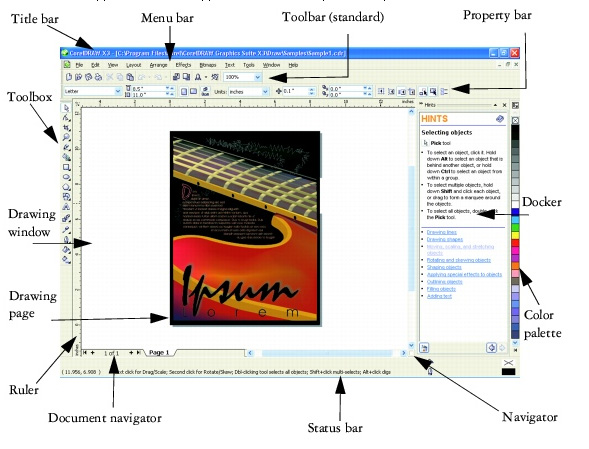
Task: Select the Fill bucket tool
Action: coord(66,249)
